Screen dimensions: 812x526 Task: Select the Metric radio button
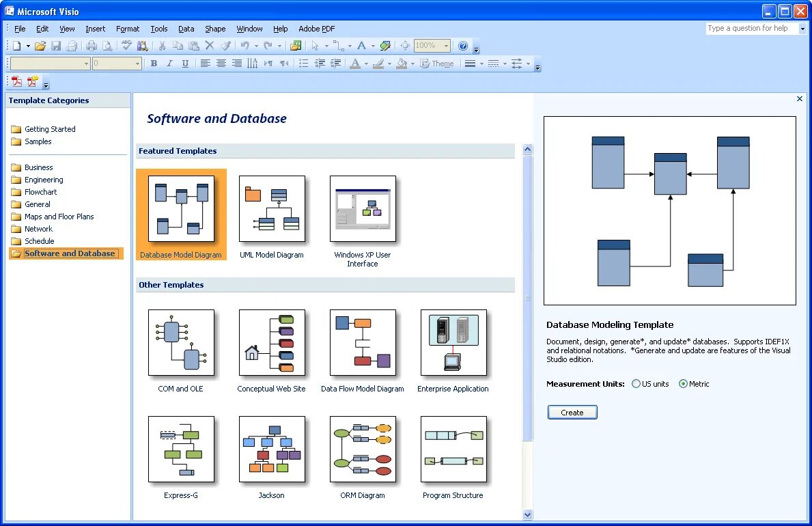click(x=683, y=384)
